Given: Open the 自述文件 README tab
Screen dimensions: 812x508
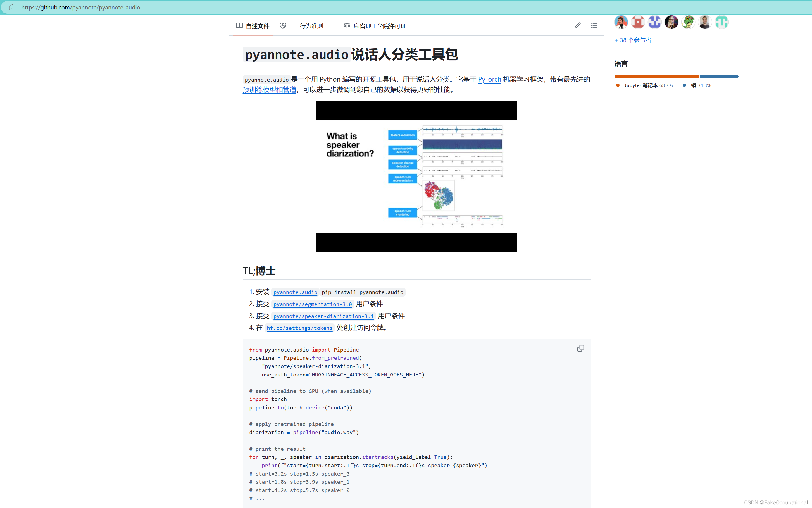Looking at the screenshot, I should (253, 26).
